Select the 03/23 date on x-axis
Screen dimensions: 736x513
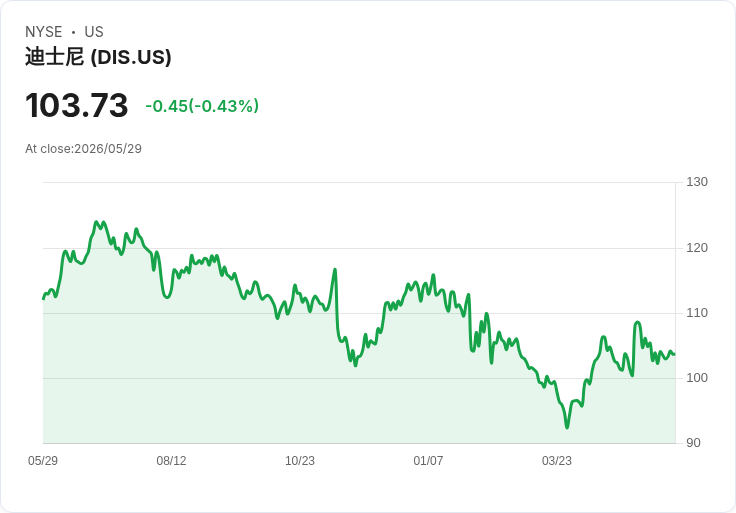tap(557, 460)
